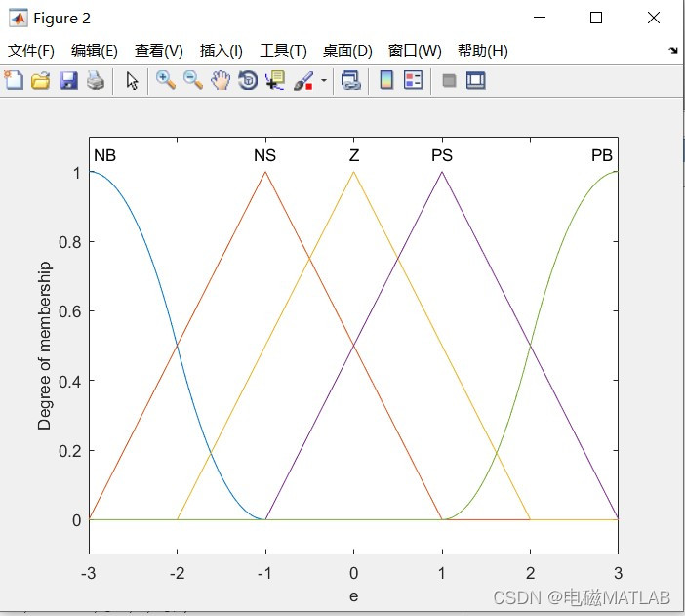This screenshot has width=685, height=616.
Task: Click the x-axis tick label 3
Action: point(619,573)
